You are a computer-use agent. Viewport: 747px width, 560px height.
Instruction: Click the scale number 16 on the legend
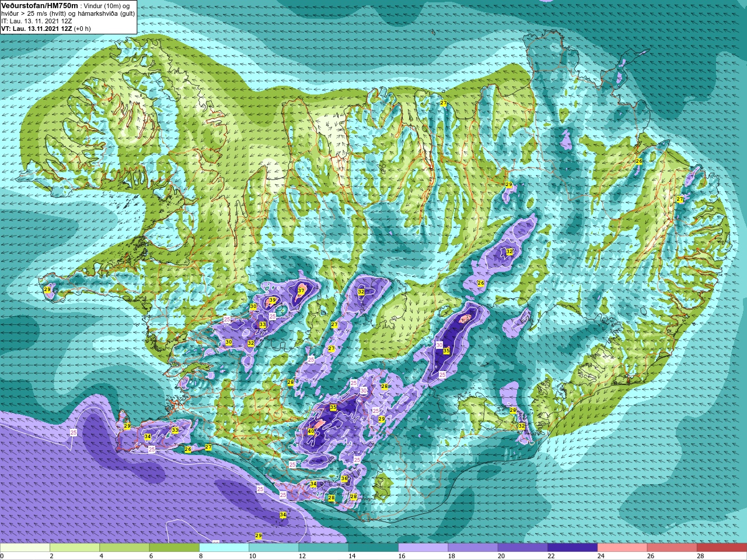coord(402,556)
